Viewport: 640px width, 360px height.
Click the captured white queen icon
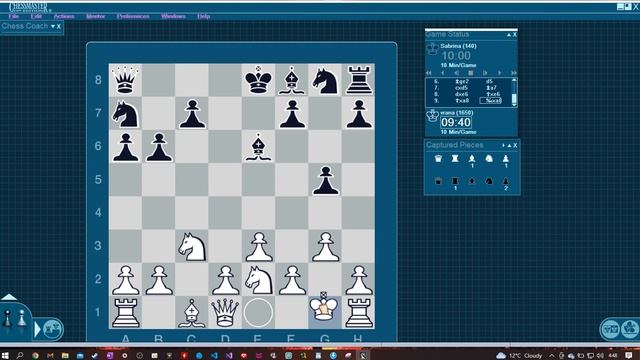[438, 159]
